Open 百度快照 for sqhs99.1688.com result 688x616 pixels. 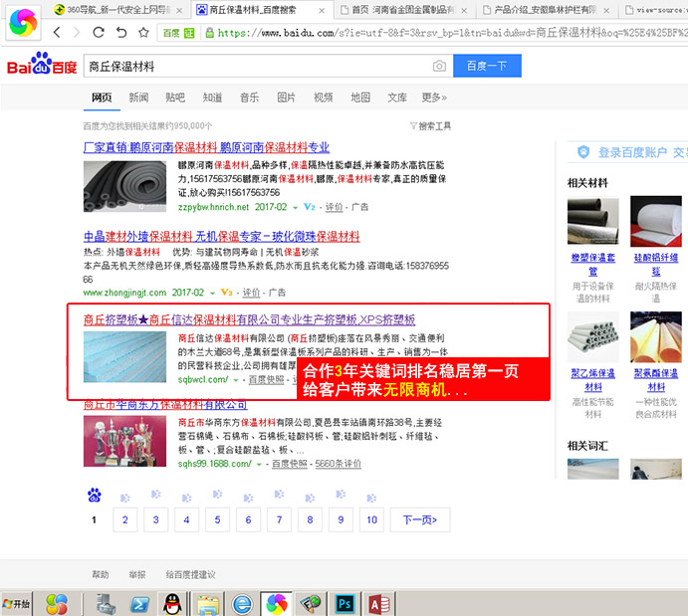point(290,464)
